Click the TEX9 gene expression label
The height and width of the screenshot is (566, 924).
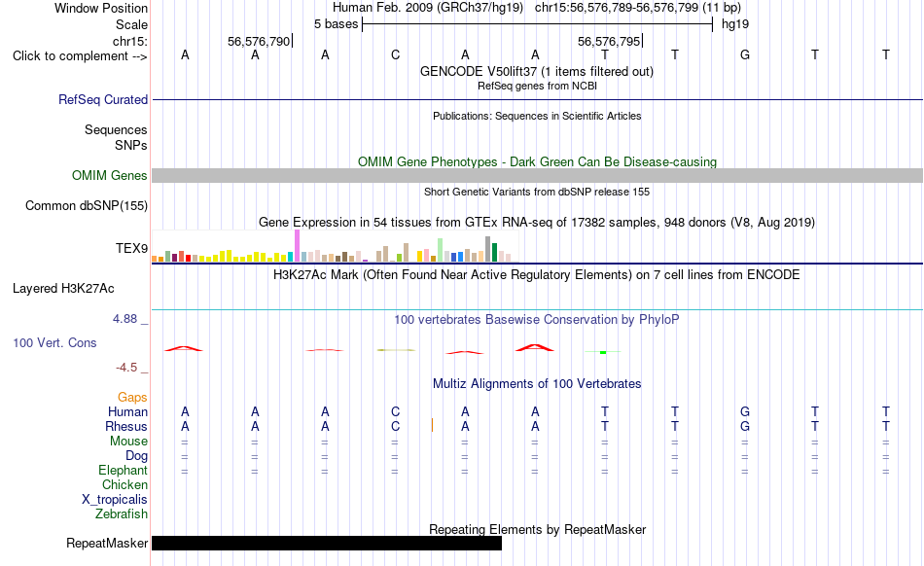click(x=131, y=248)
